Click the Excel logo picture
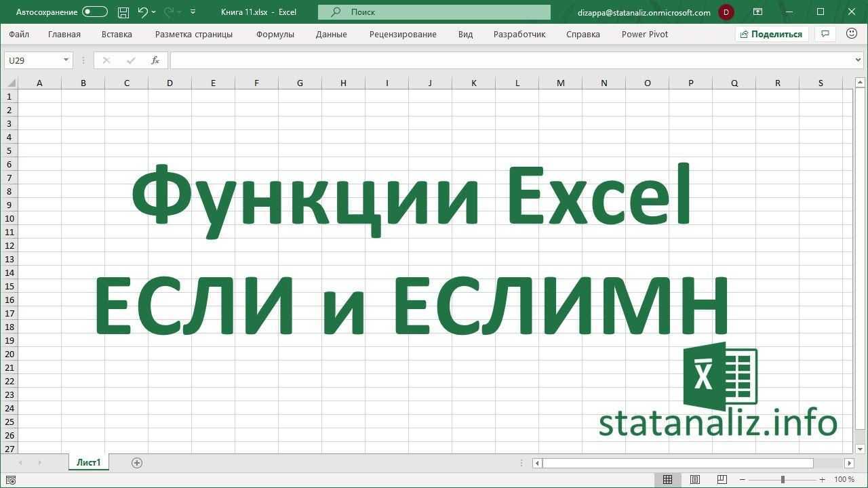868x488 pixels. click(x=720, y=377)
